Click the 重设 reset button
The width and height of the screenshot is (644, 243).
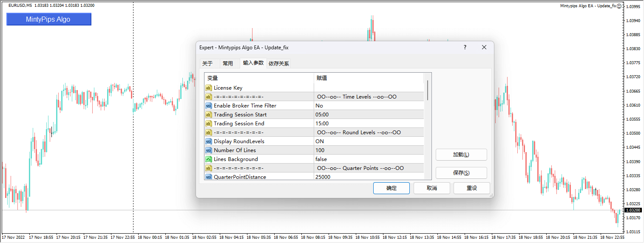pyautogui.click(x=471, y=188)
